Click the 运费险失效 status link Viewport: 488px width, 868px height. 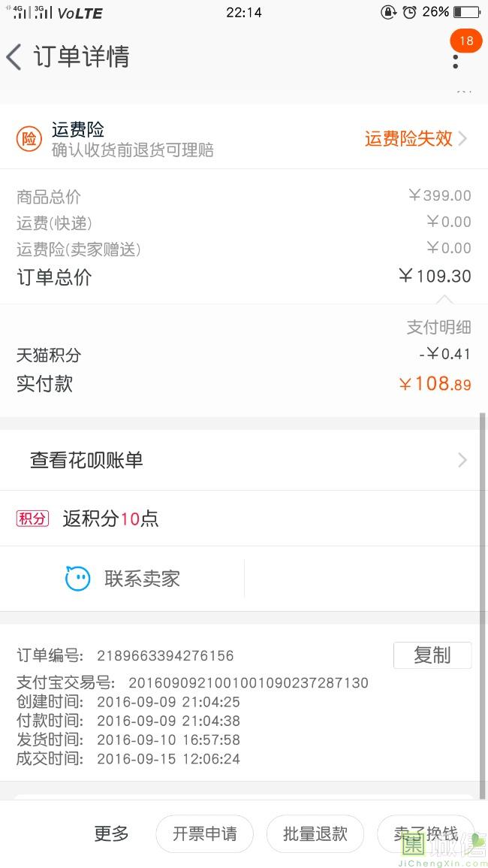408,139
